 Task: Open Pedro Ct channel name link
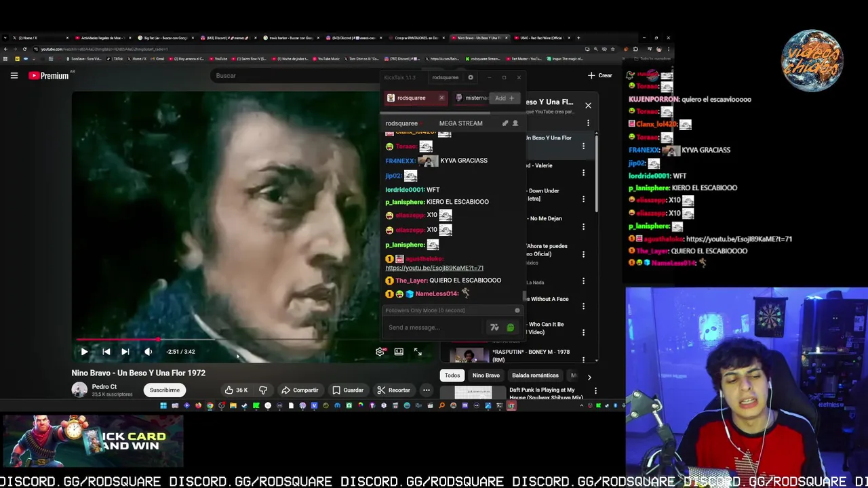point(104,386)
